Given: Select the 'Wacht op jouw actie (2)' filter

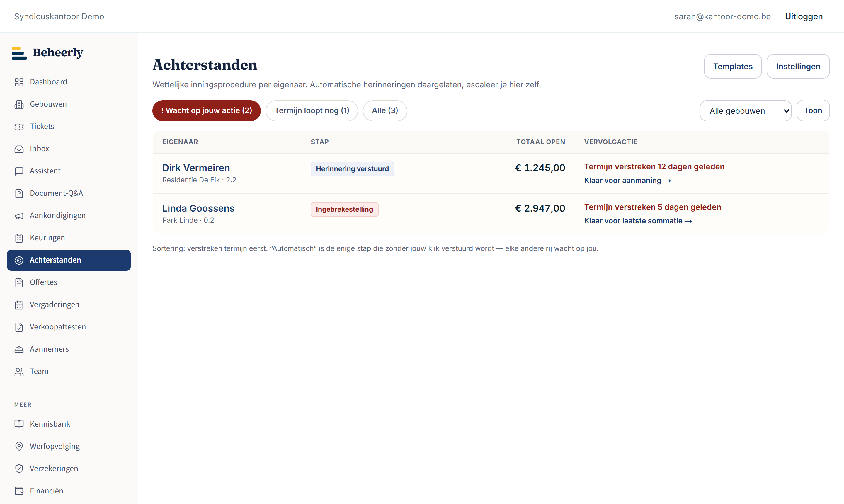Looking at the screenshot, I should tap(207, 111).
